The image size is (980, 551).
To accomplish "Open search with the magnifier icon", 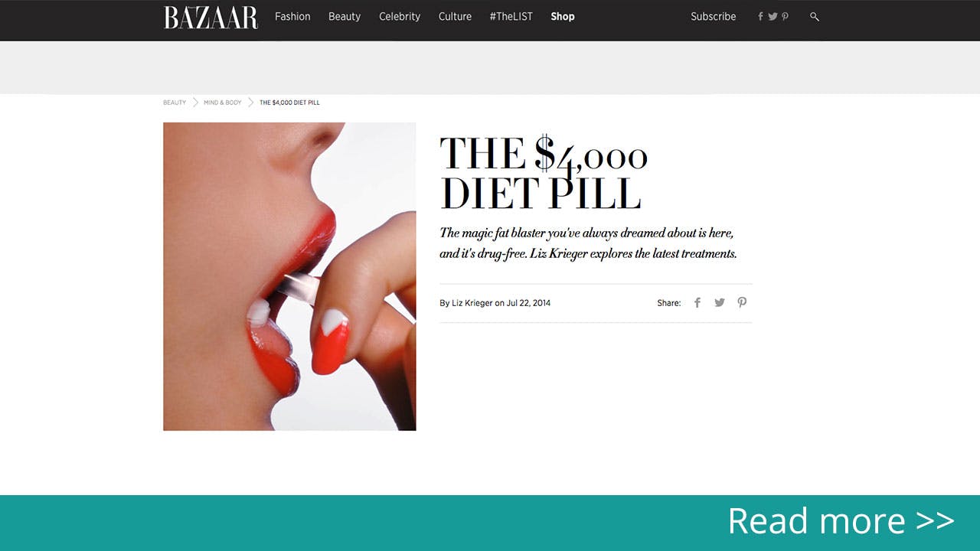I will click(x=815, y=16).
